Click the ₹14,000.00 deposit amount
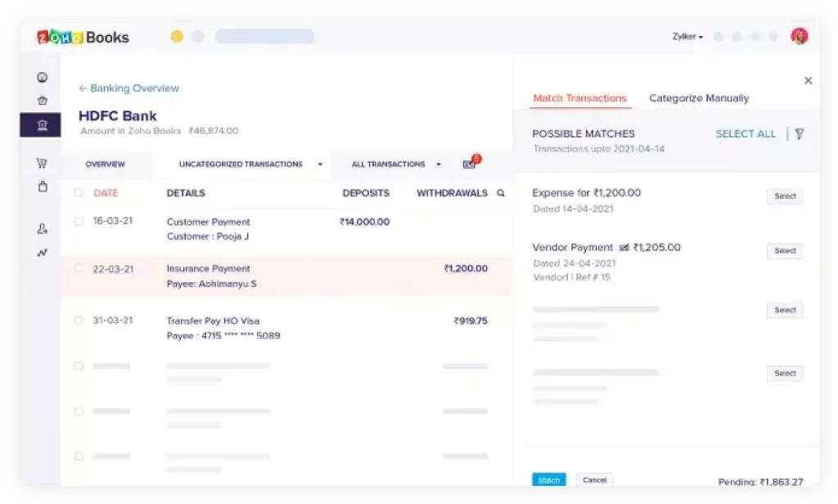The width and height of the screenshot is (838, 504). (364, 222)
